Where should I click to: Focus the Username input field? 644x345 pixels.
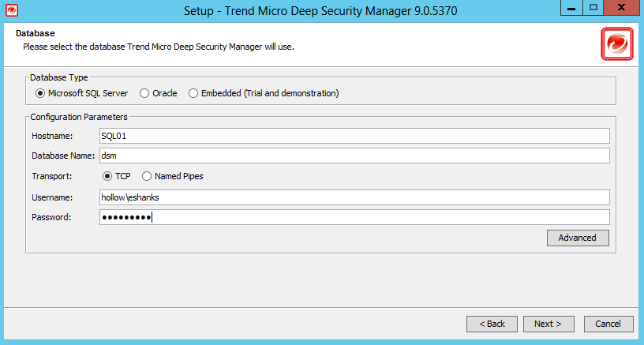(354, 197)
